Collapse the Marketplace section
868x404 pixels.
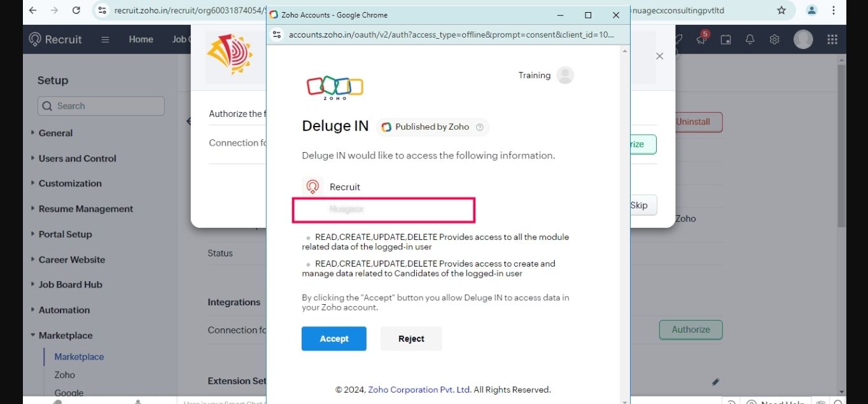pyautogui.click(x=61, y=335)
